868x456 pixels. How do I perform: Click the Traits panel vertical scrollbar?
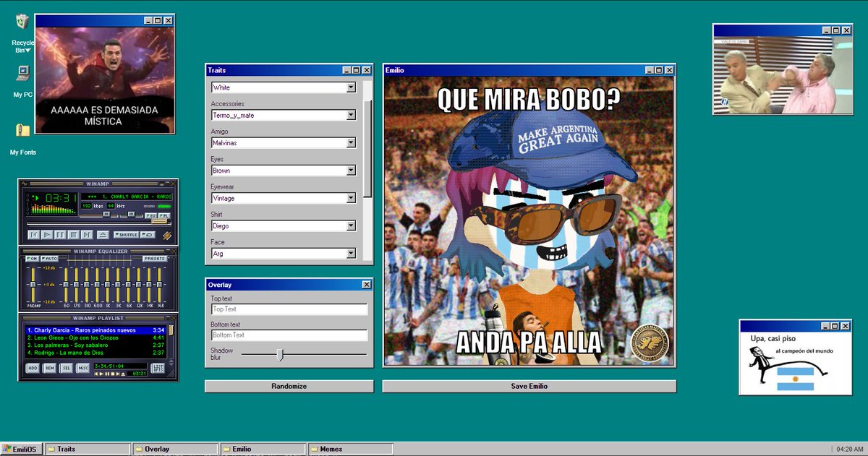coord(367,148)
